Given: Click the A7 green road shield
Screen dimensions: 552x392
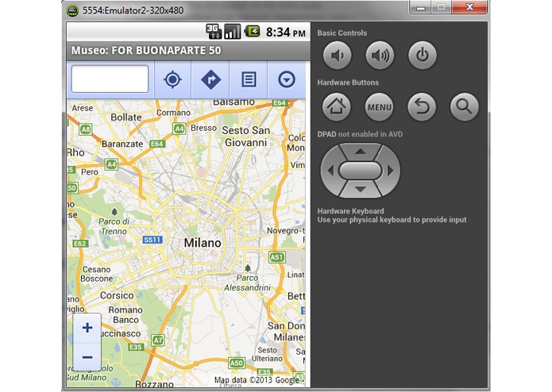Looking at the screenshot, I should coord(158,340).
